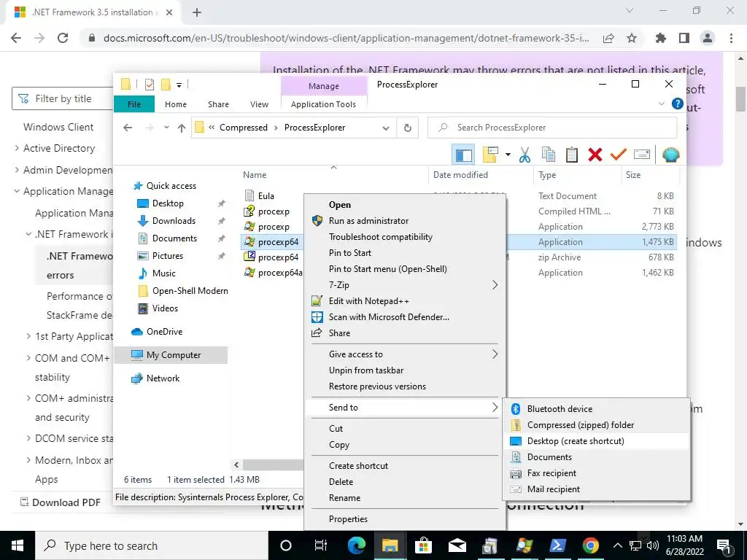Click the Open-Shell settings shell icon
The width and height of the screenshot is (747, 560).
point(671,155)
